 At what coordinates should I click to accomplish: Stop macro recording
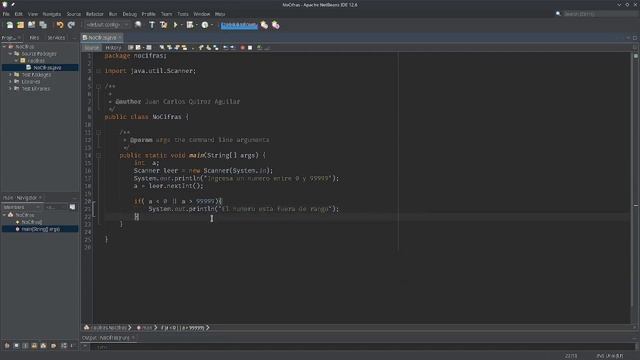(250, 48)
